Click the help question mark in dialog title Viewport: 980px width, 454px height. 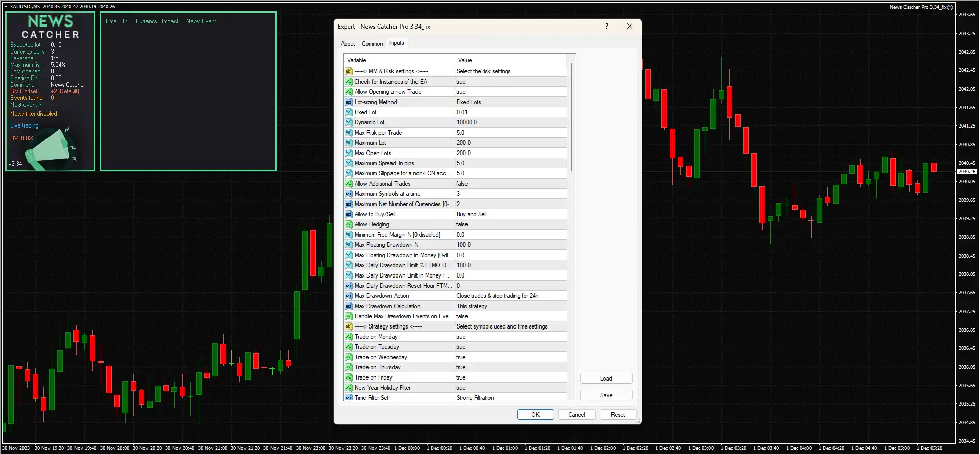pyautogui.click(x=607, y=26)
